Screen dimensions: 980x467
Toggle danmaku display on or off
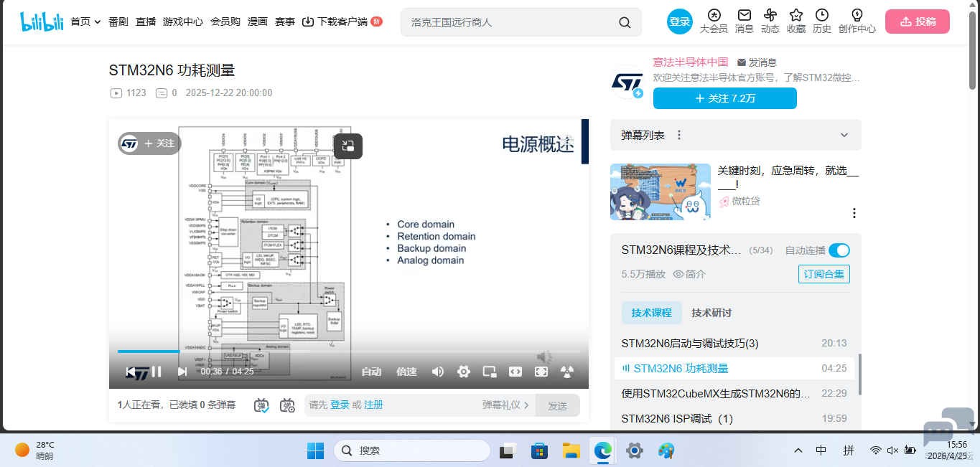[262, 405]
